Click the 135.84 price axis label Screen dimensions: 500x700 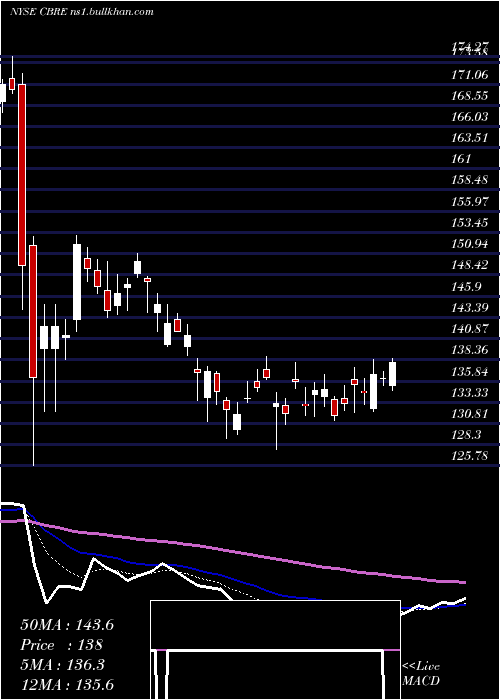click(x=470, y=371)
